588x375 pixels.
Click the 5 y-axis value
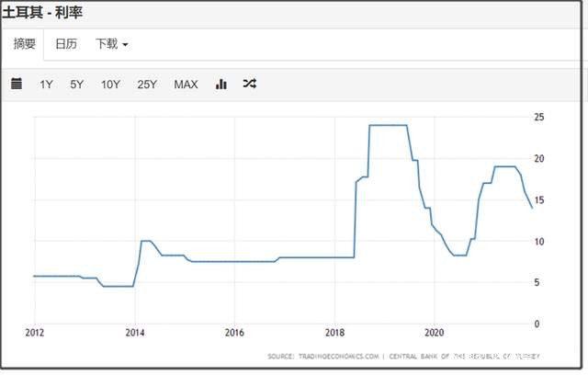pos(537,283)
